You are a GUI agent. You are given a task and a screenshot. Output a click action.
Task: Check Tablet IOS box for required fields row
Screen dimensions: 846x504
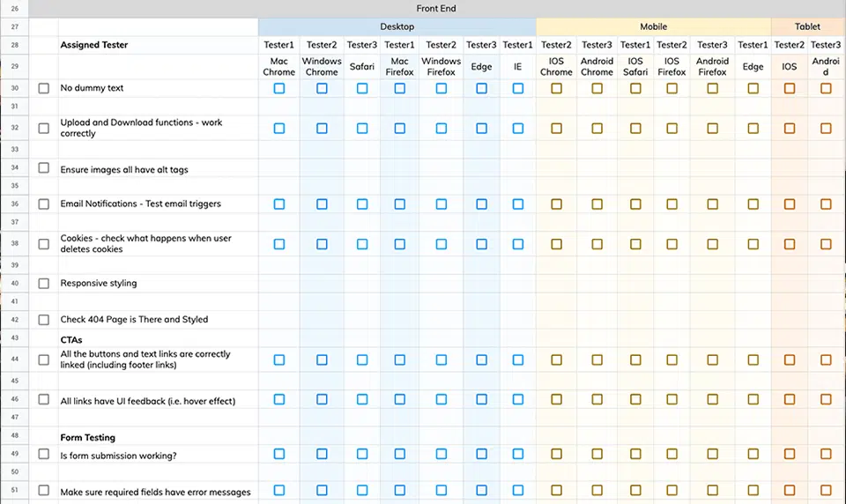(790, 490)
